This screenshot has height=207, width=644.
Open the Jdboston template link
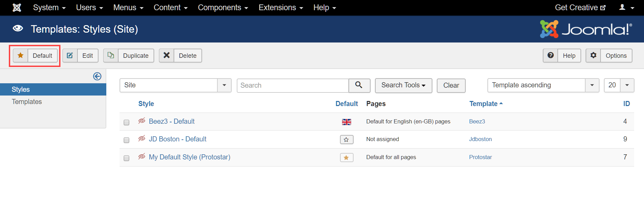(480, 139)
